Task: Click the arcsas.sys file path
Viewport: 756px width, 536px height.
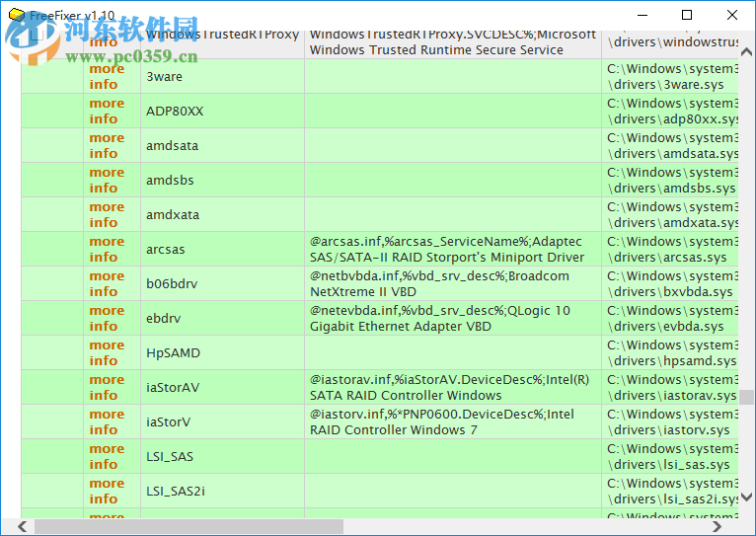Action: pos(672,249)
